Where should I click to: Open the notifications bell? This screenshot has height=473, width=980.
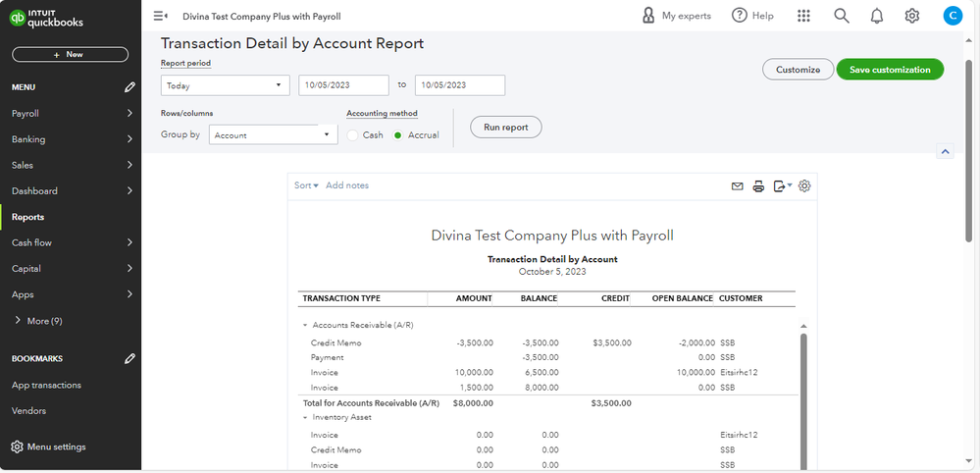click(877, 17)
